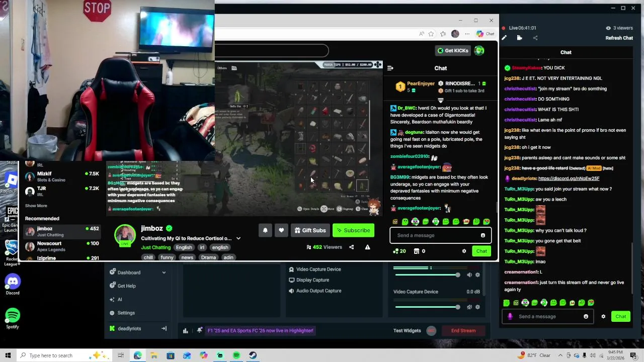Click the browser favorites star icon

click(x=431, y=34)
